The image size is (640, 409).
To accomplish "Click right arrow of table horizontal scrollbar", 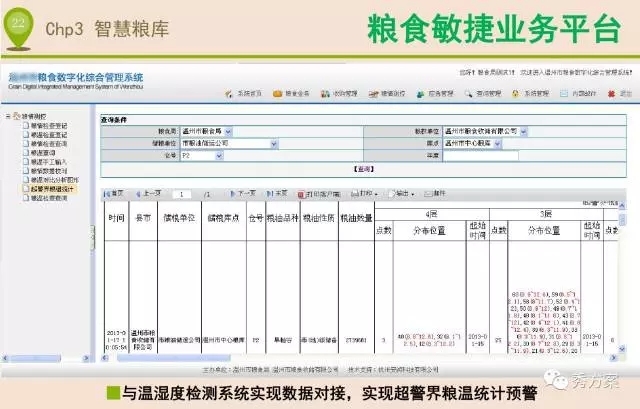I will point(613,358).
